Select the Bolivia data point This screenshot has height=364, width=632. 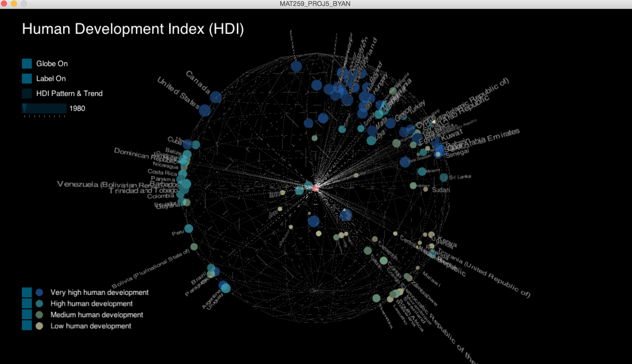tap(194, 247)
